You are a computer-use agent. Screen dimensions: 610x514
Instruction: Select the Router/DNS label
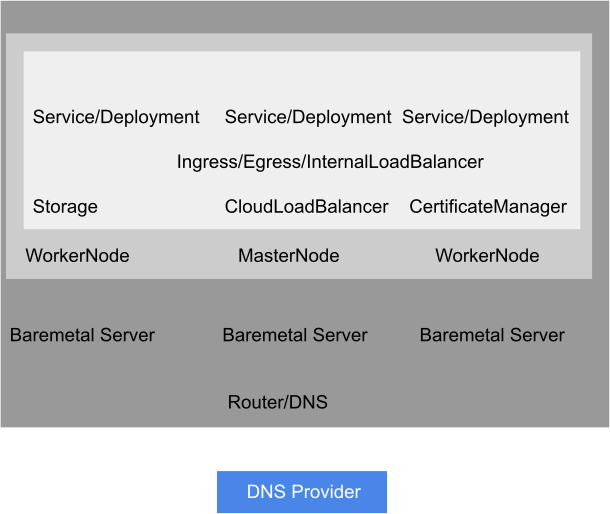pyautogui.click(x=277, y=402)
